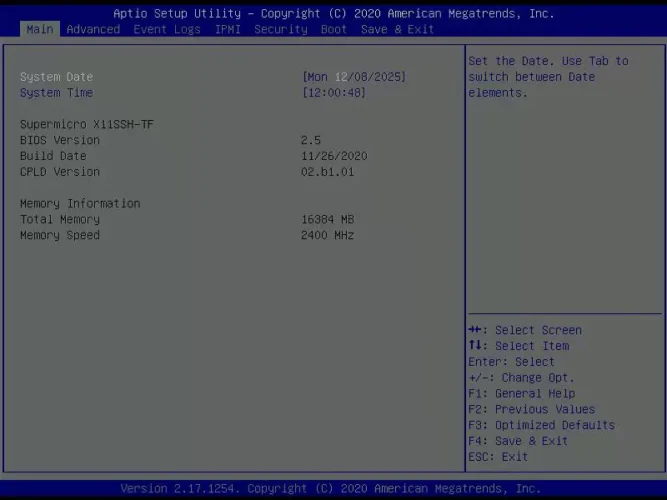Image resolution: width=667 pixels, height=500 pixels.
Task: Select the Main tab
Action: 40,29
